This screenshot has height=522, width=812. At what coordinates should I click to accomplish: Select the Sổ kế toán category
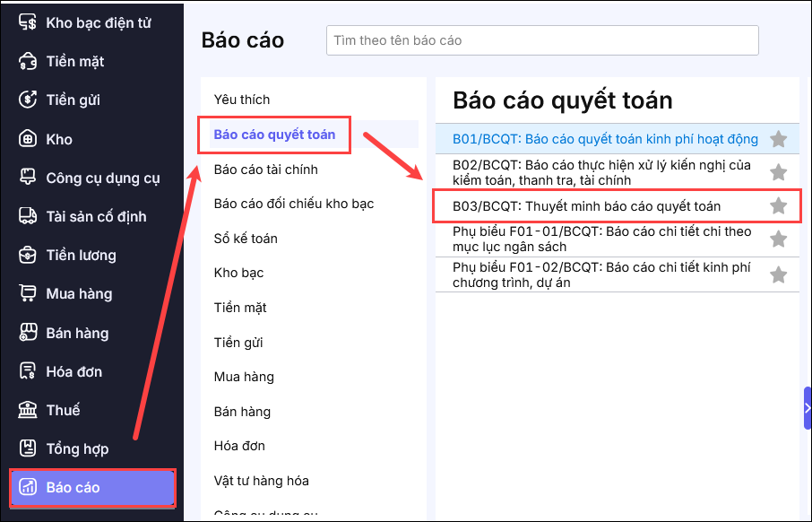coord(246,239)
